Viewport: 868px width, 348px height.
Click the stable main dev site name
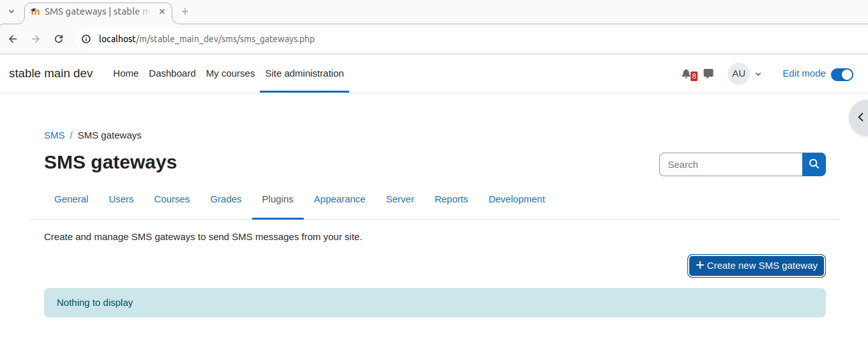pyautogui.click(x=51, y=73)
